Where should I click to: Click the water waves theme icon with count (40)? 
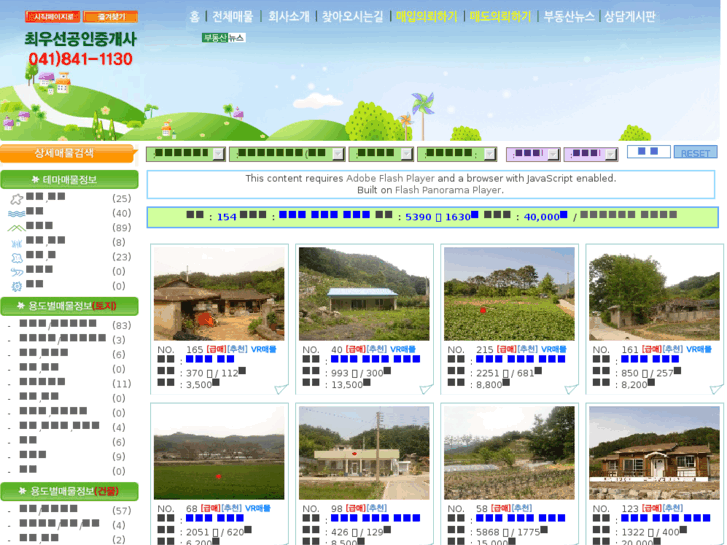pos(17,213)
